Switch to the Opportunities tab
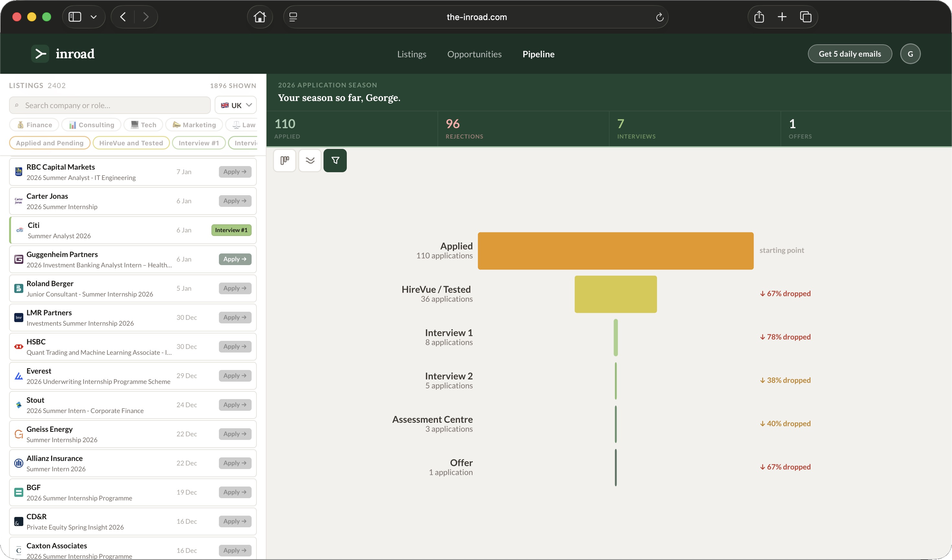Screen dimensions: 952x560 coord(474,54)
